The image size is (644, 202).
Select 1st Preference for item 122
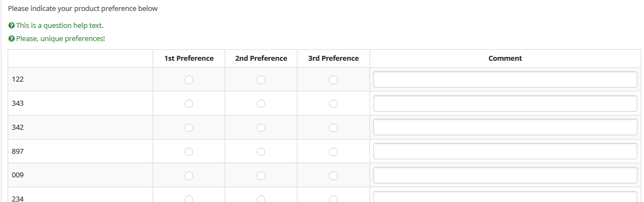[189, 80]
